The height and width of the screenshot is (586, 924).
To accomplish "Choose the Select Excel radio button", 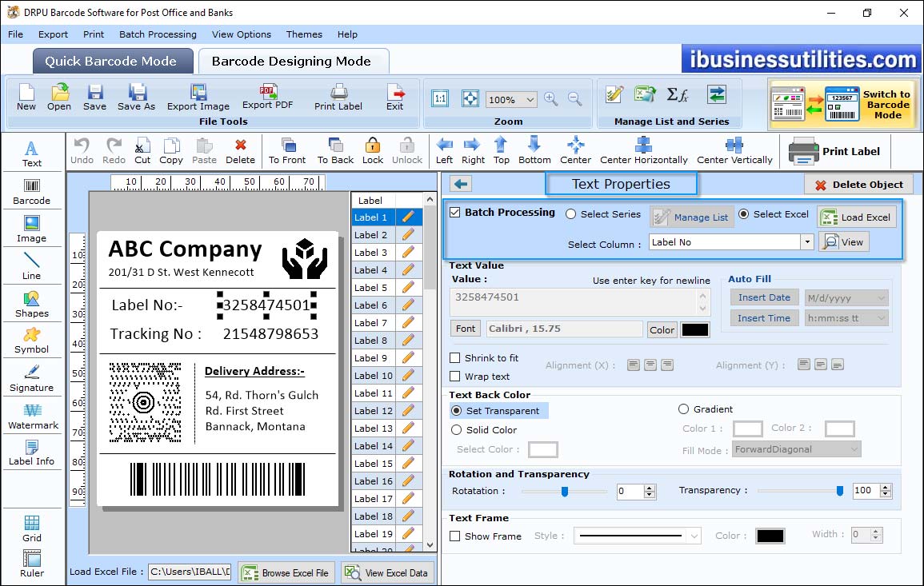I will tap(744, 214).
